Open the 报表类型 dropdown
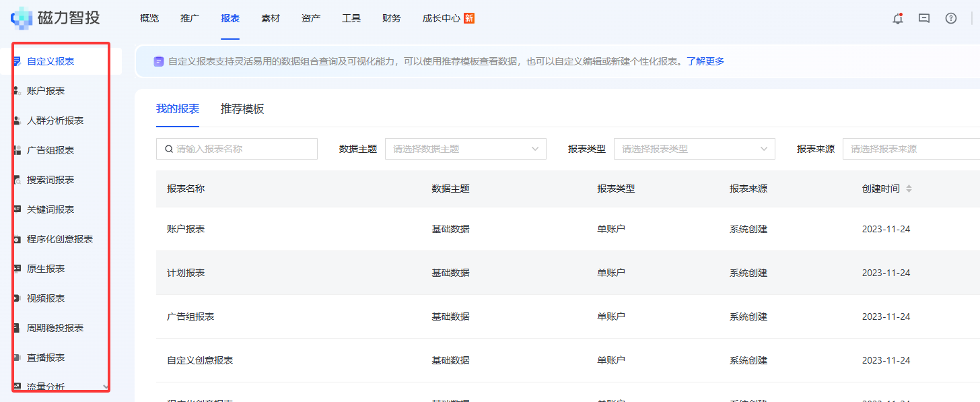980x402 pixels. (x=694, y=148)
